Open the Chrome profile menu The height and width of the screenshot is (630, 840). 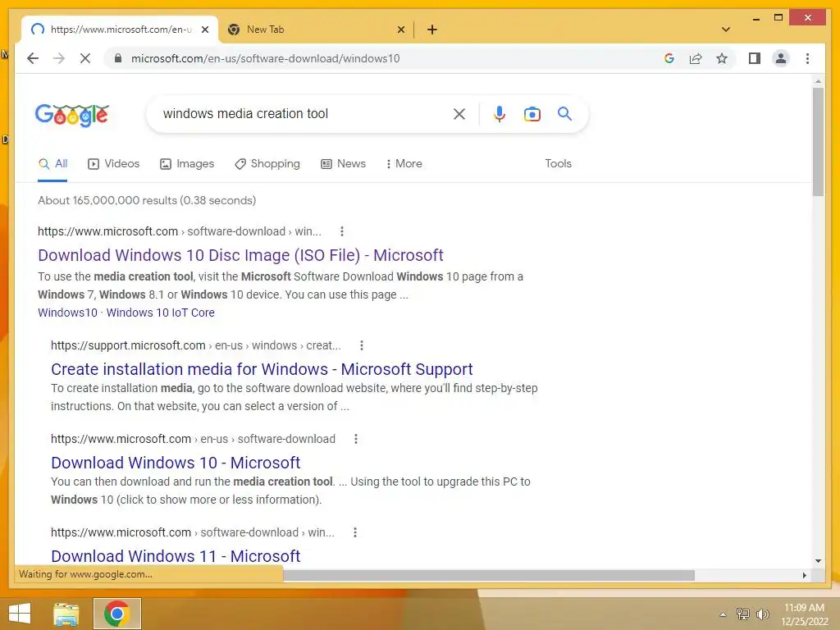click(x=781, y=58)
